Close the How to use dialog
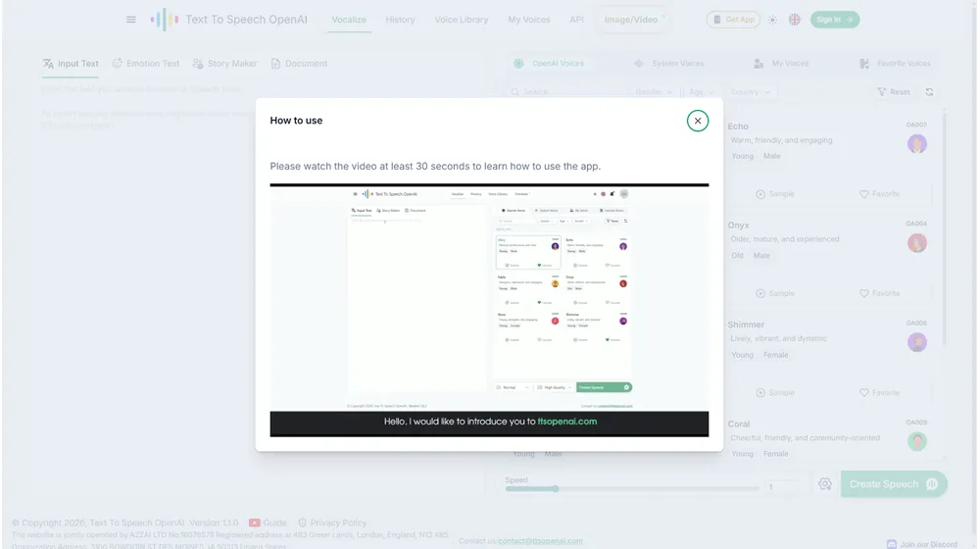Viewport: 980px width, 549px height. (x=698, y=121)
